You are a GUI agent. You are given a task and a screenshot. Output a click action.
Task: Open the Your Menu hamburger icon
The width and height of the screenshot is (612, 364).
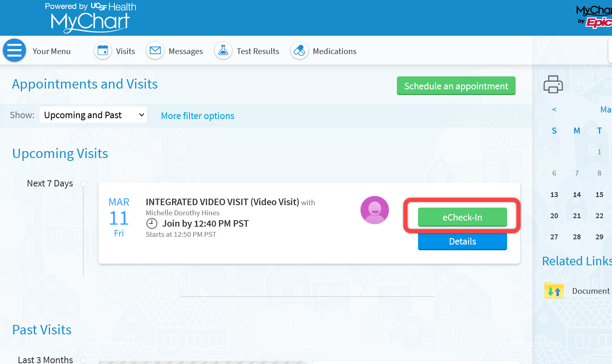pos(15,50)
